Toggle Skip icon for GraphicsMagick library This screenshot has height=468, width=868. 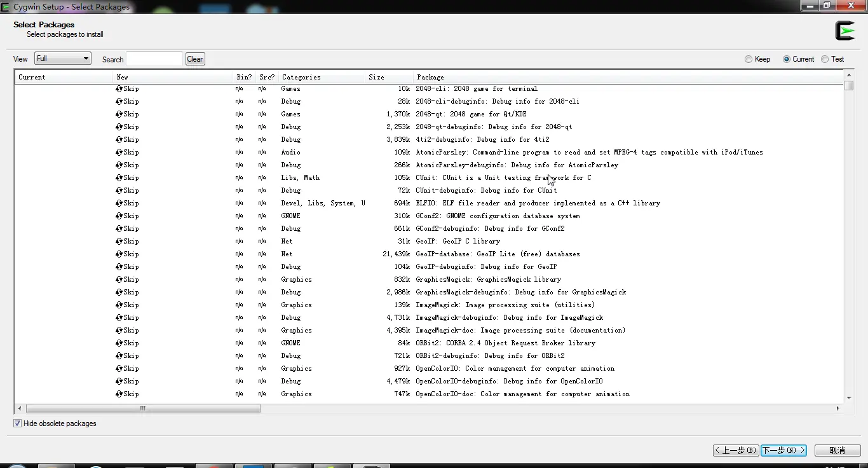pyautogui.click(x=119, y=280)
